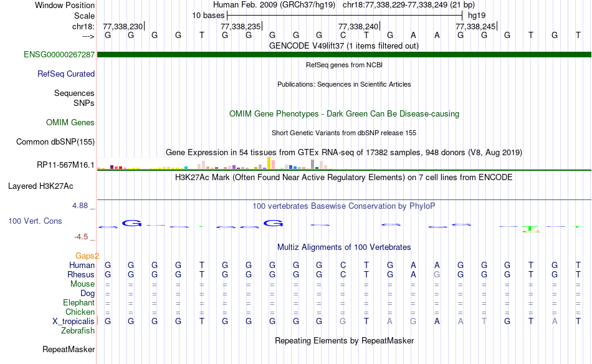Click the red-tinted PhyloP conservation mark

point(437,227)
